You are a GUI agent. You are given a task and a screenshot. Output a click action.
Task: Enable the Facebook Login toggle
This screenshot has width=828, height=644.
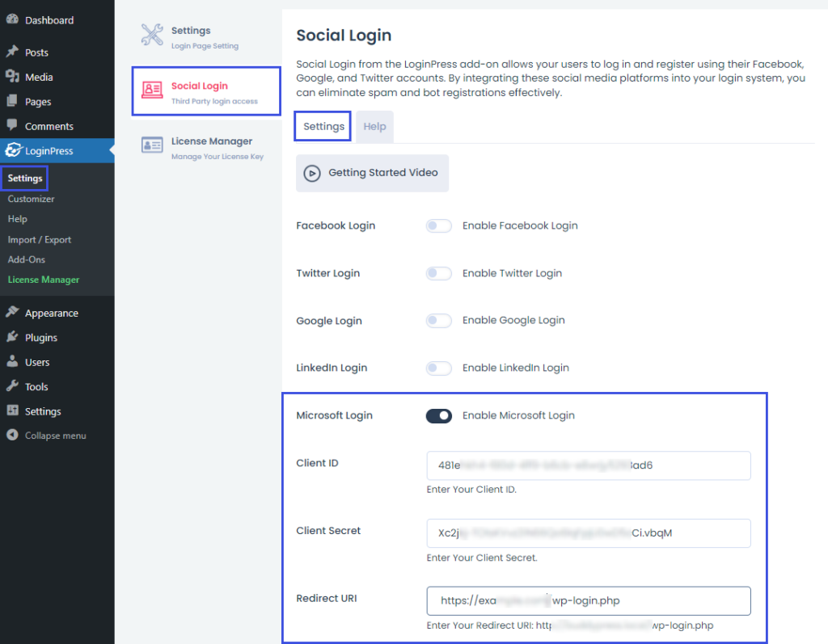point(439,226)
